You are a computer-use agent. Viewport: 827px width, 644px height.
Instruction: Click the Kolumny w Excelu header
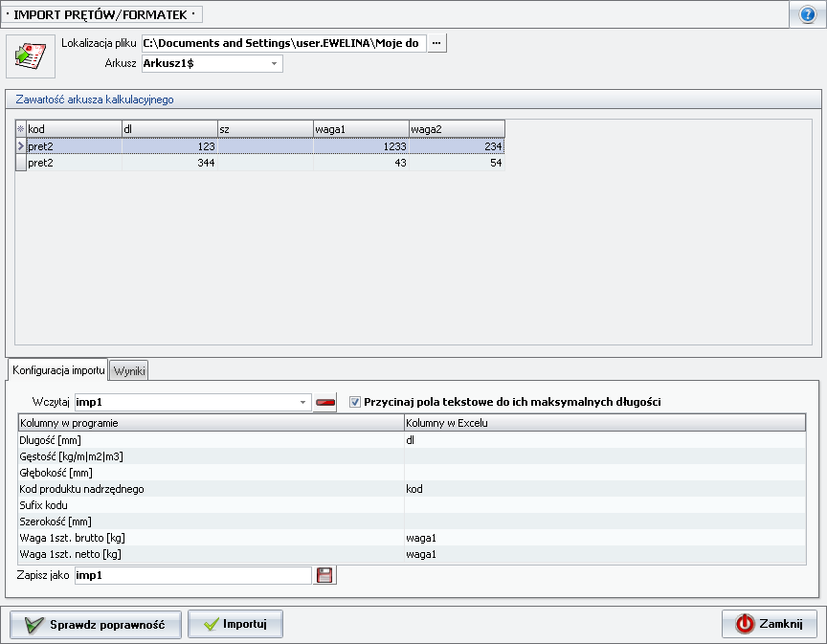point(604,422)
